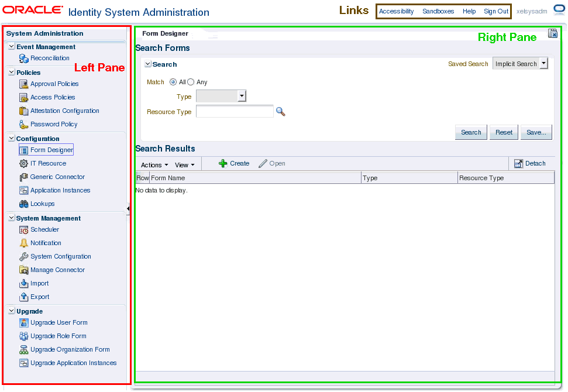The height and width of the screenshot is (392, 568).
Task: Open the Lookups link
Action: point(42,204)
